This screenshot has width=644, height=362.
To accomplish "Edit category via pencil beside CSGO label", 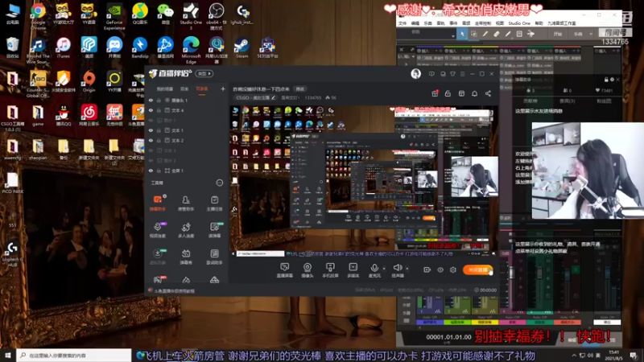I will pyautogui.click(x=273, y=97).
